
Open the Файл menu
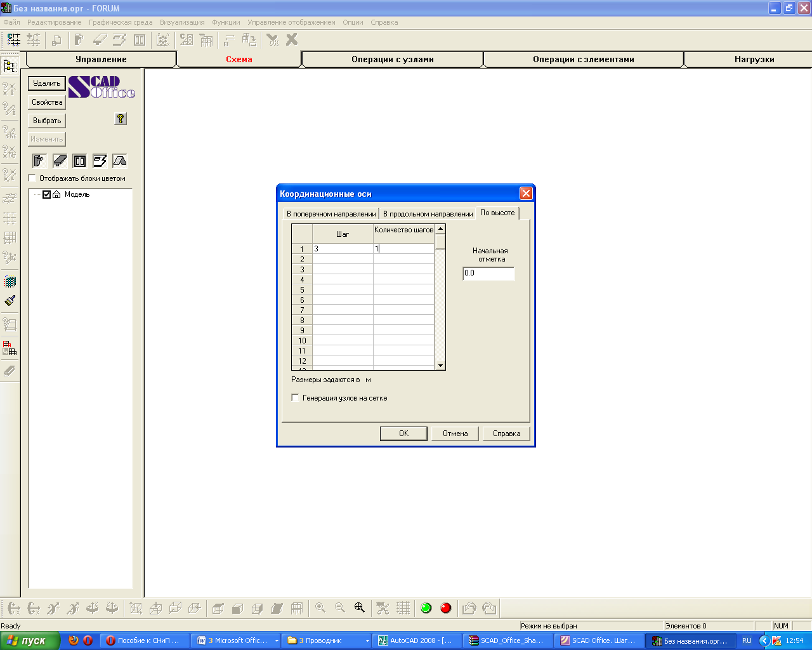(12, 22)
